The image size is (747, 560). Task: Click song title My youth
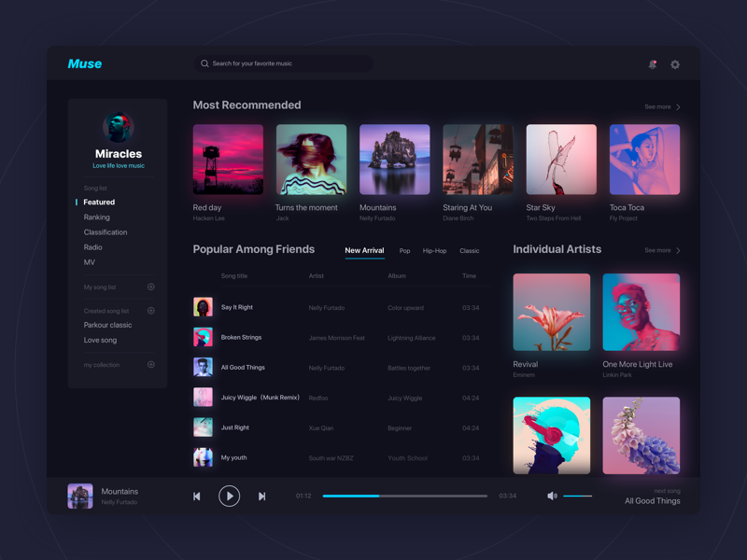click(x=234, y=457)
